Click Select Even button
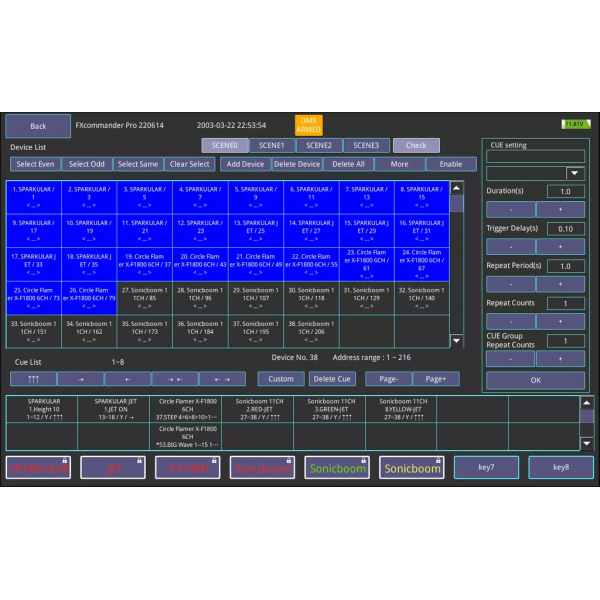The width and height of the screenshot is (600, 600). pyautogui.click(x=35, y=164)
